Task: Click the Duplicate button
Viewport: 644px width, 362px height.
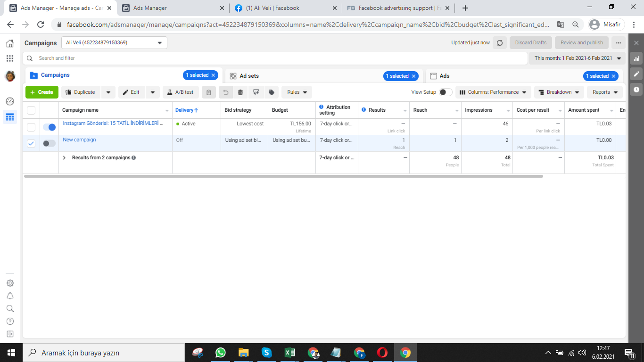Action: [82, 92]
